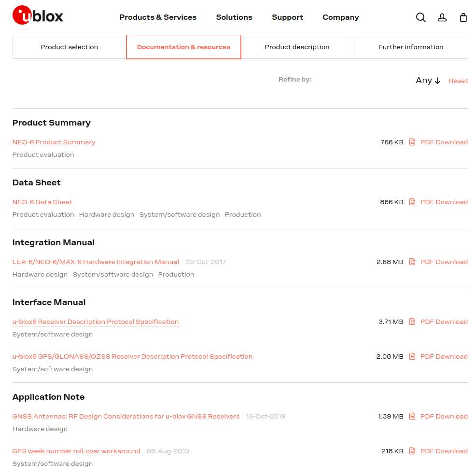Screen dimensions: 475x476
Task: Open GNSS Antennas RF Design Considerations link
Action: point(126,416)
